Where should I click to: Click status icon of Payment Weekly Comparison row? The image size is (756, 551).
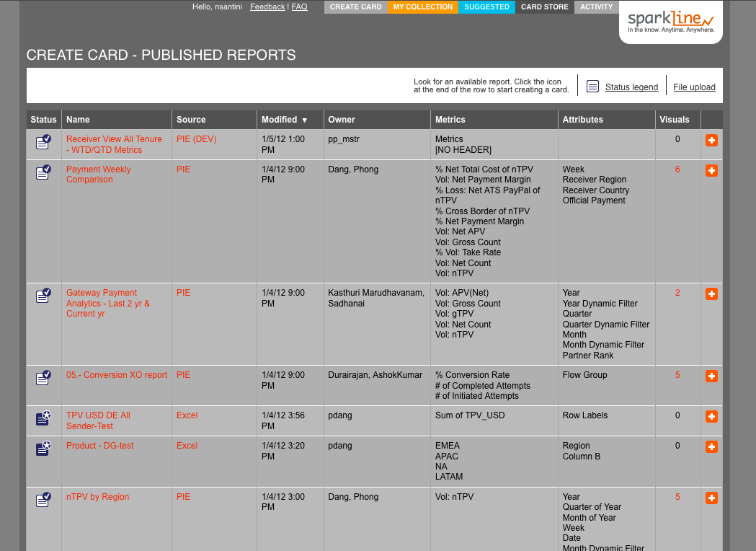(x=43, y=172)
